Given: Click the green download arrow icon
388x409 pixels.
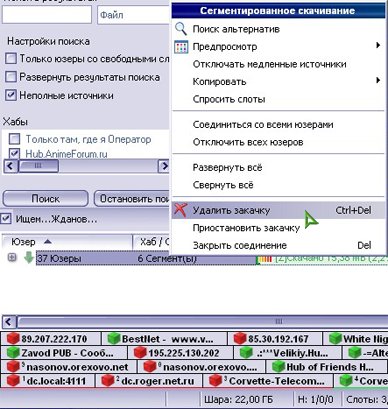Looking at the screenshot, I should pos(29,258).
